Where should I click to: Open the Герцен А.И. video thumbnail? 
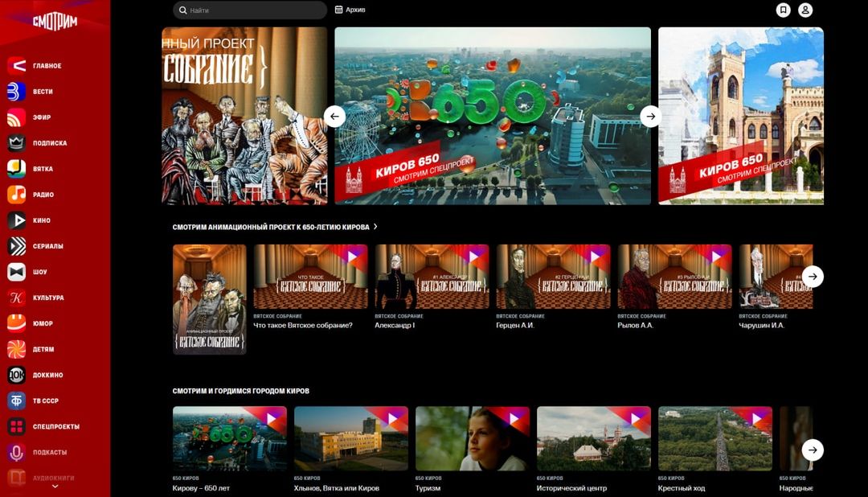click(x=553, y=277)
